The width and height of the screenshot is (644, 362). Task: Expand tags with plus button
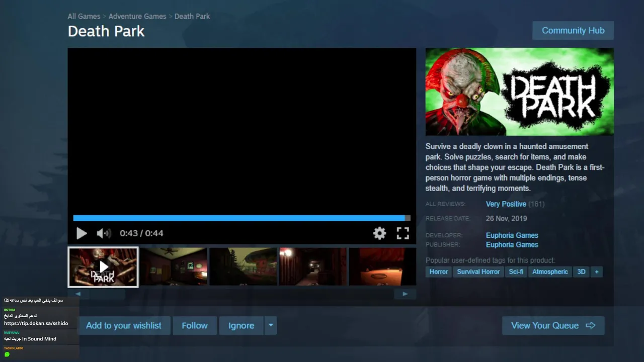point(597,271)
